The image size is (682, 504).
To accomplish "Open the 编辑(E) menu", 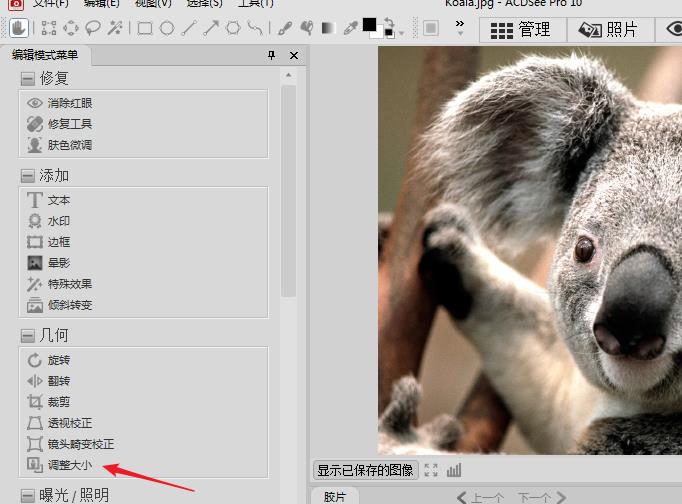I will [x=101, y=3].
